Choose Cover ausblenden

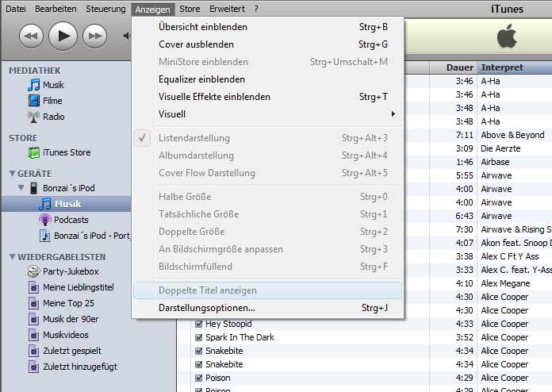[x=268, y=44]
